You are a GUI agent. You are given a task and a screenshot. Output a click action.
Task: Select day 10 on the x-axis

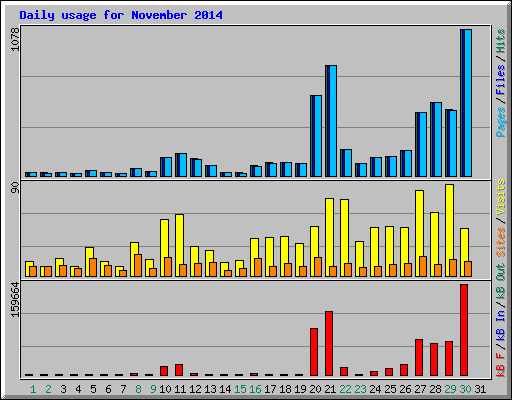(x=165, y=389)
